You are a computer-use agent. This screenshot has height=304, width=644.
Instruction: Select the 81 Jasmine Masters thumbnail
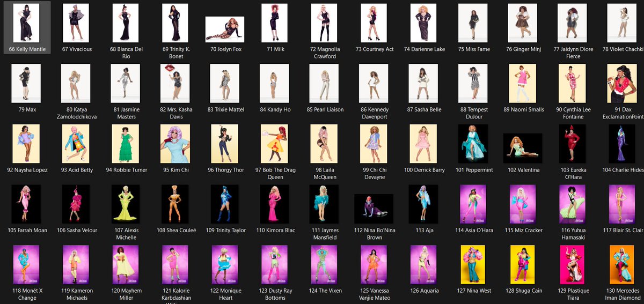coord(126,83)
